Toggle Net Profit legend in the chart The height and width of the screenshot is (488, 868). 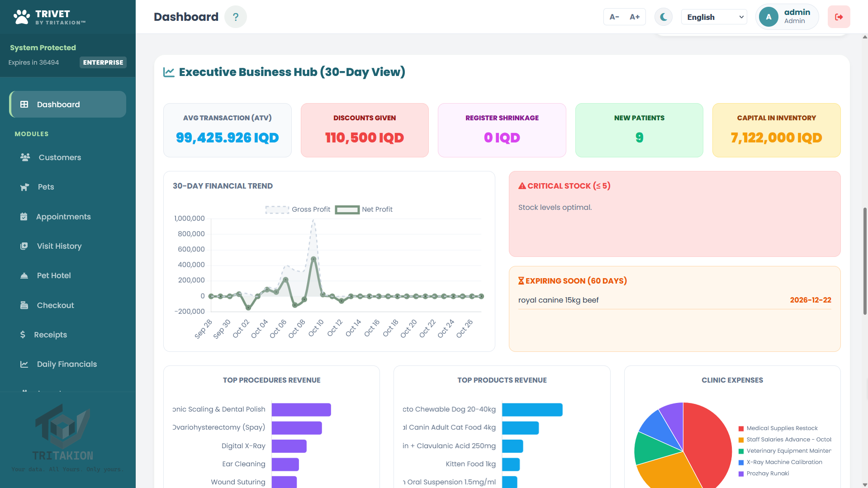tap(364, 209)
